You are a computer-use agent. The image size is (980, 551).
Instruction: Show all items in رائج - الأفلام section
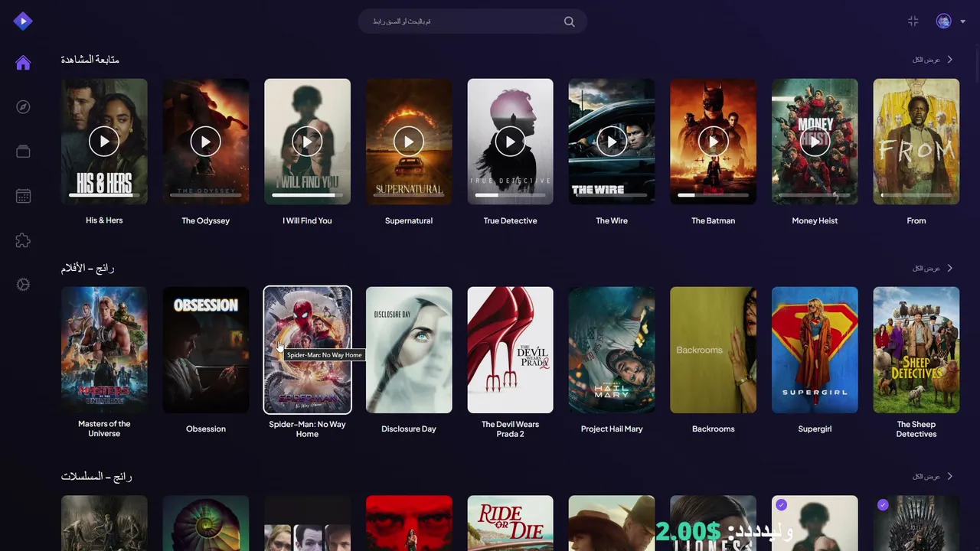tap(933, 268)
